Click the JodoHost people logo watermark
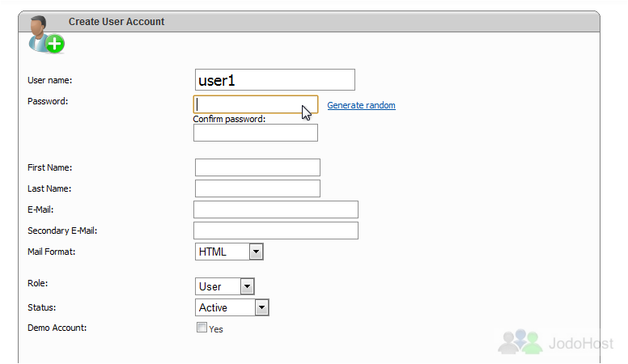The height and width of the screenshot is (364, 628). pyautogui.click(x=520, y=341)
